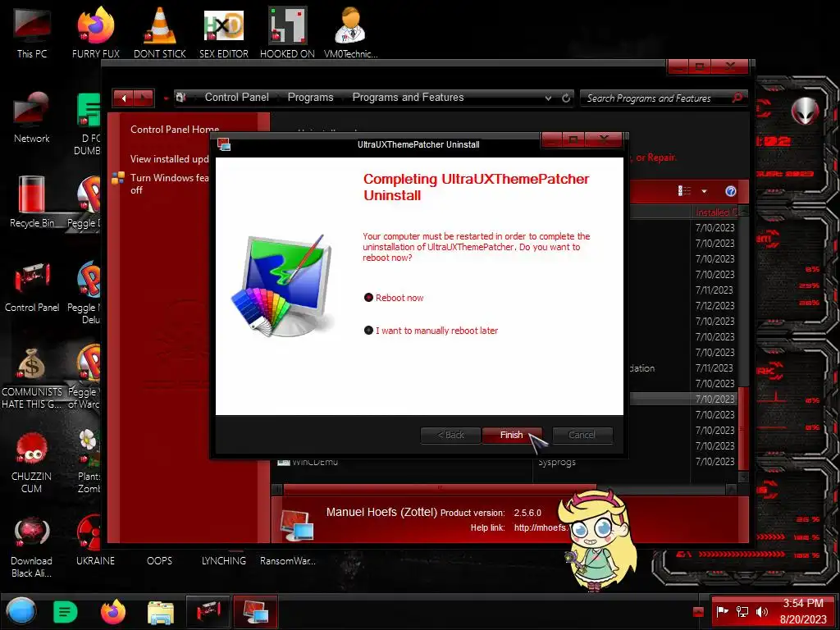Open View installed updates link
840x630 pixels.
(169, 159)
